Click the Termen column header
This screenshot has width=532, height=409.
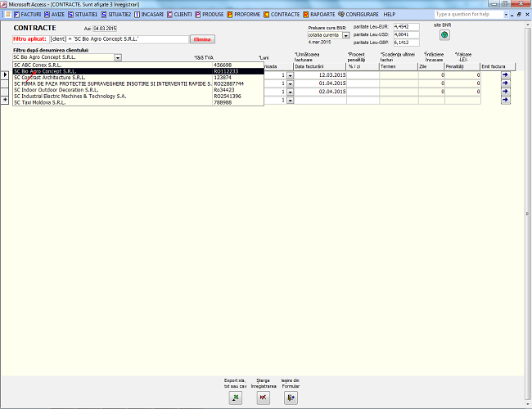point(399,67)
